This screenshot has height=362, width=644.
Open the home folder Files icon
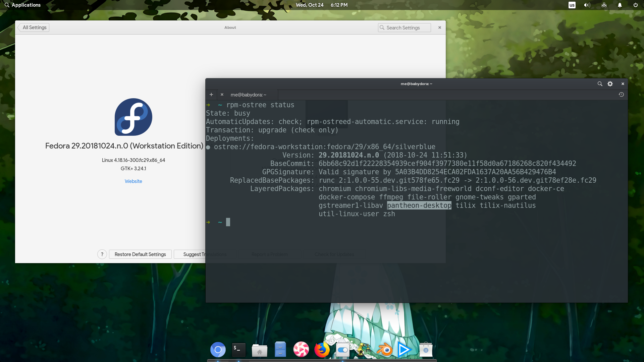[x=260, y=350]
